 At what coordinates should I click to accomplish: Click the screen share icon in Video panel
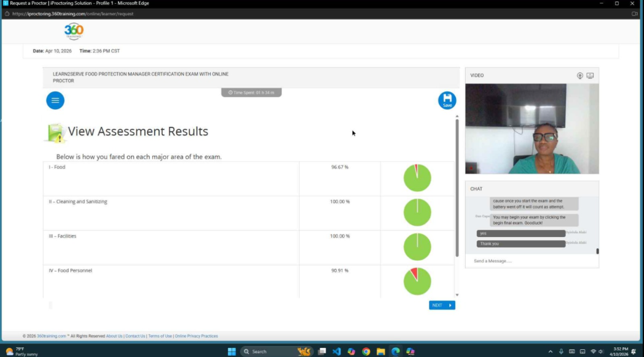[x=590, y=76]
